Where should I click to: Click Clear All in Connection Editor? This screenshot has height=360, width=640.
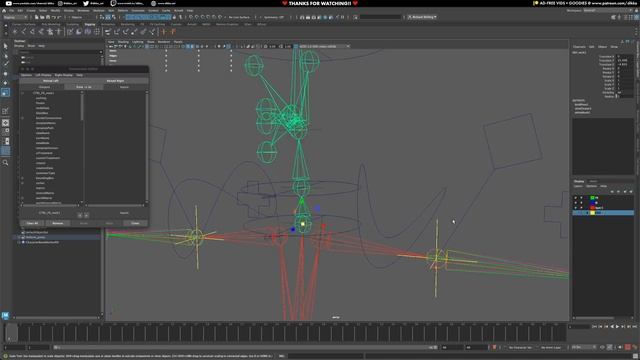tap(32, 223)
